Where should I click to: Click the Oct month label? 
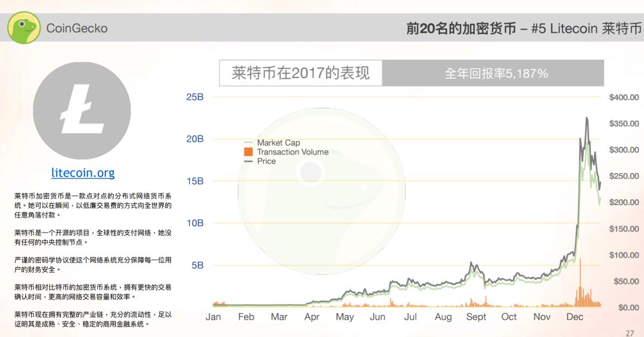[x=509, y=317]
